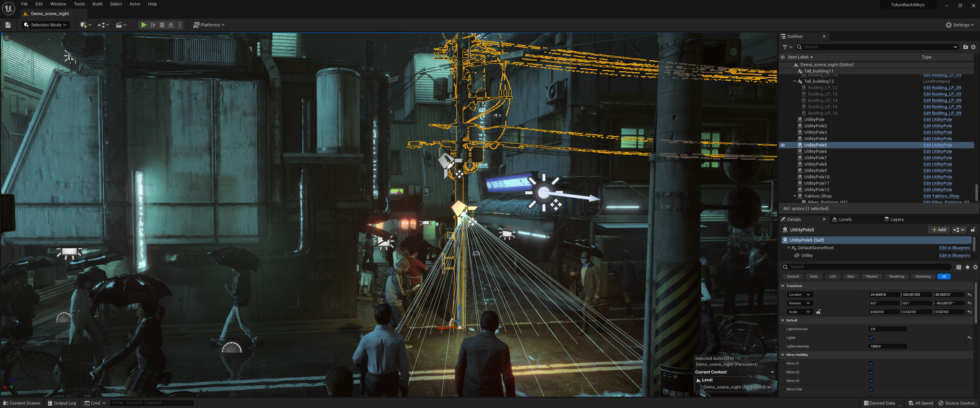Click Edit in Blueprint for Utility component
Image resolution: width=980 pixels, height=408 pixels.
tap(955, 256)
